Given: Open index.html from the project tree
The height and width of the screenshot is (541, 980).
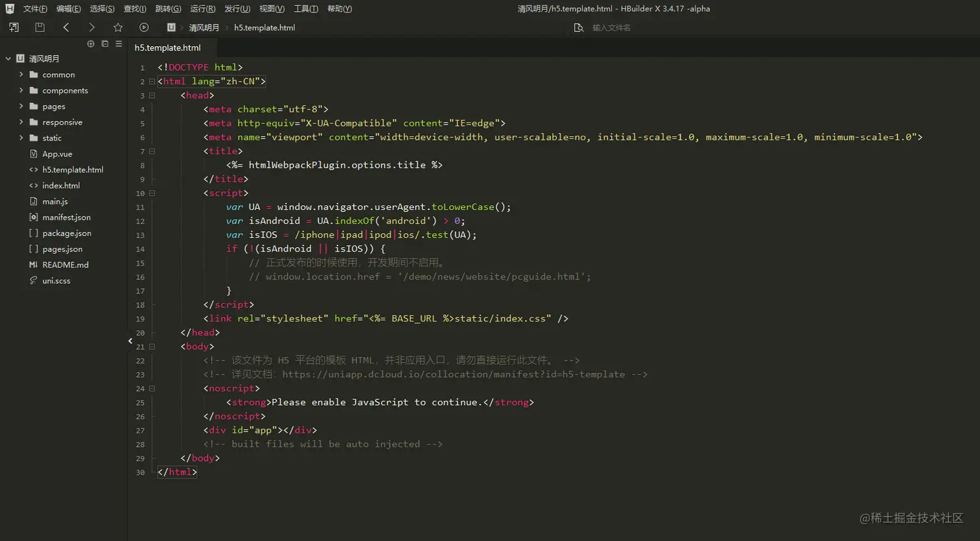Looking at the screenshot, I should (x=61, y=185).
